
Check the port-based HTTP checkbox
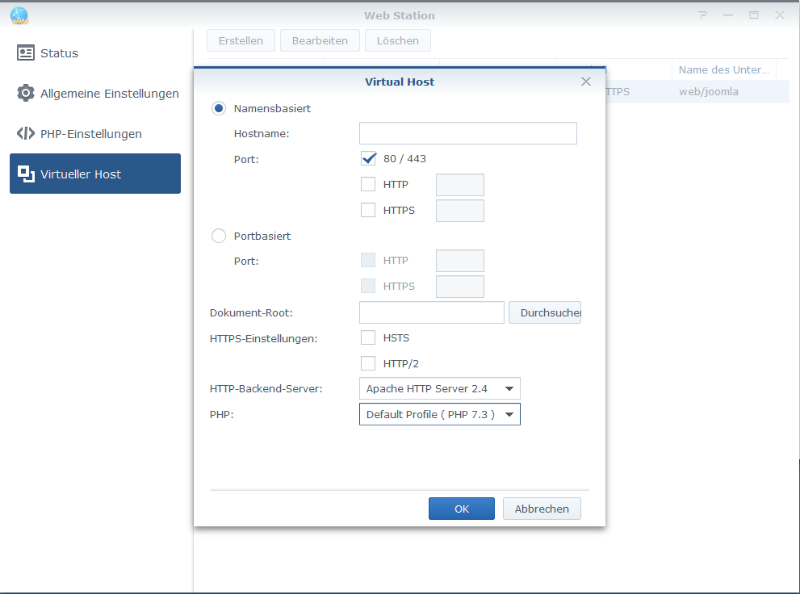click(368, 260)
